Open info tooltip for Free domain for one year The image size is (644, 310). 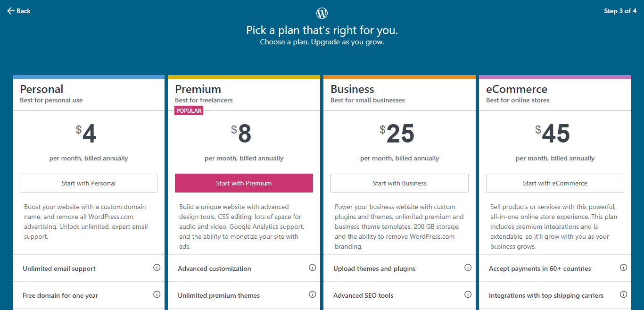157,294
